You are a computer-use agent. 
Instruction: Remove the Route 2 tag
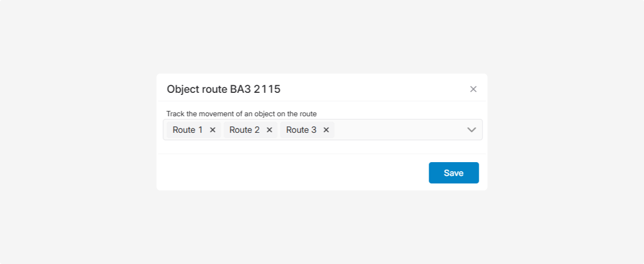[x=269, y=130]
